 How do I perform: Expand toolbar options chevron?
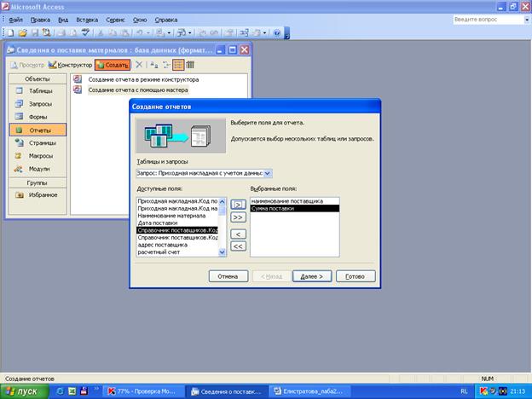(x=287, y=33)
